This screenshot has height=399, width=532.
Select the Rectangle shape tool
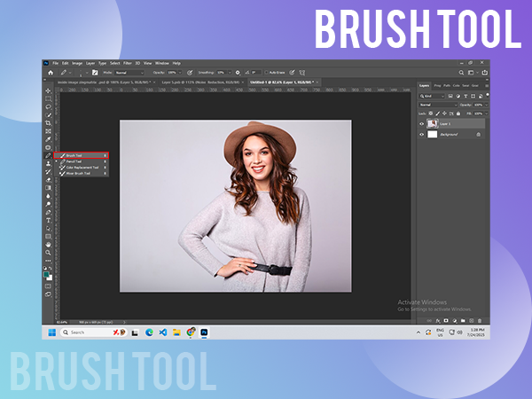click(48, 237)
